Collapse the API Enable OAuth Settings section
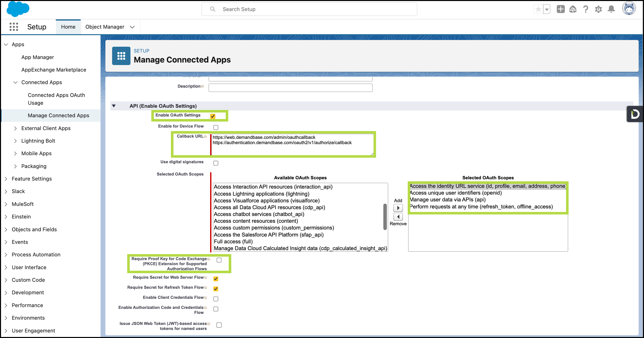Viewport: 644px width, 338px height. point(114,106)
